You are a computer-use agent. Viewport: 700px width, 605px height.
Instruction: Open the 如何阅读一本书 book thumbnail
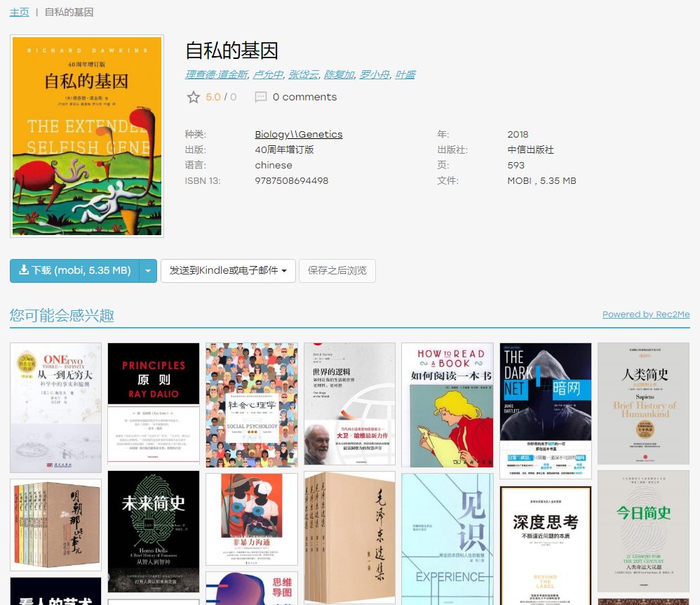[x=447, y=405]
